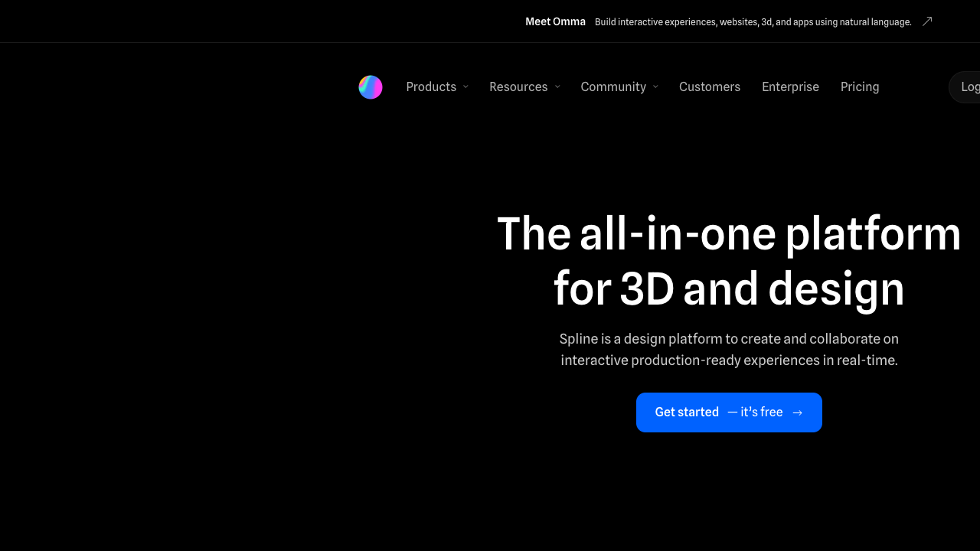
Task: Click the 'it's free' label on button
Action: tap(755, 412)
